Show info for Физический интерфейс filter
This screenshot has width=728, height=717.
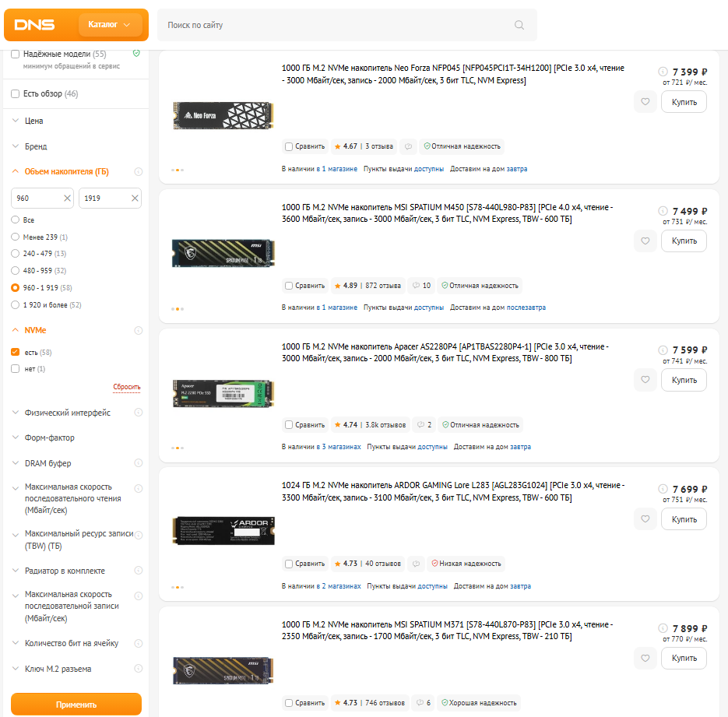pos(139,412)
